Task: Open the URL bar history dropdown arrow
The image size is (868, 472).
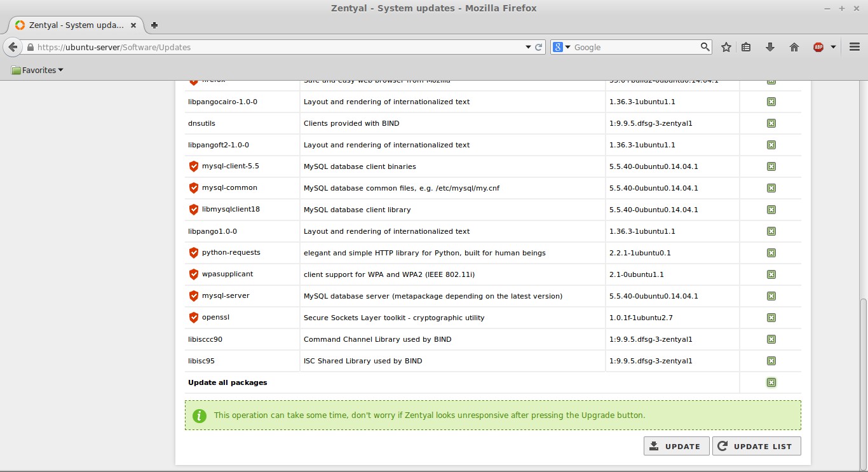Action: [x=528, y=47]
